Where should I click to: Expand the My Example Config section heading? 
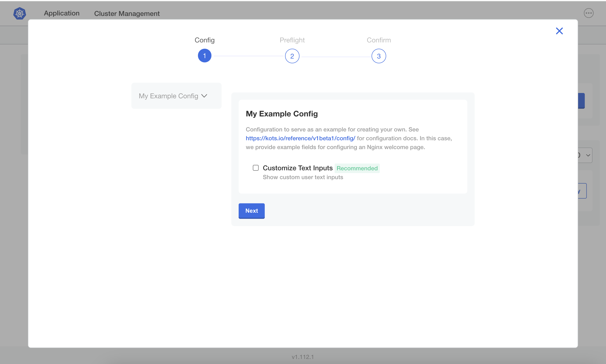[281, 114]
